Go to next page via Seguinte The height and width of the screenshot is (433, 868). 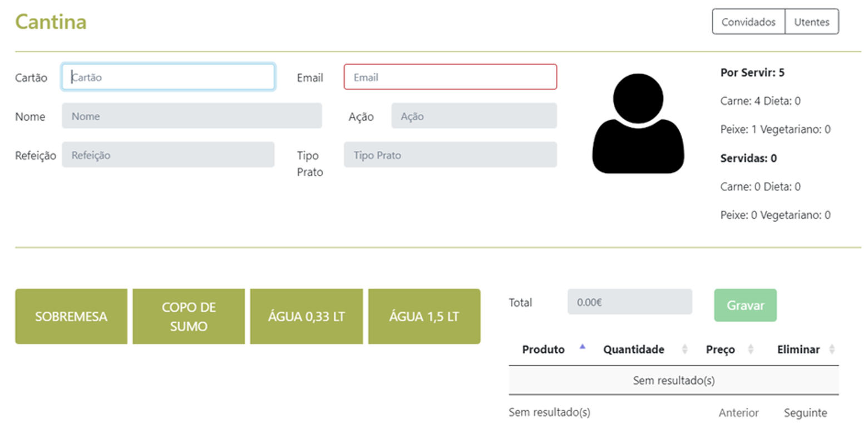(x=805, y=412)
